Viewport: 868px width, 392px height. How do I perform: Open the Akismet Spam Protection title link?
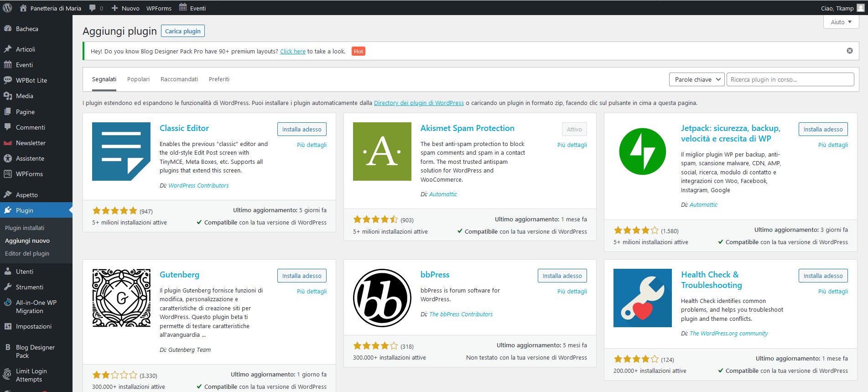click(467, 128)
